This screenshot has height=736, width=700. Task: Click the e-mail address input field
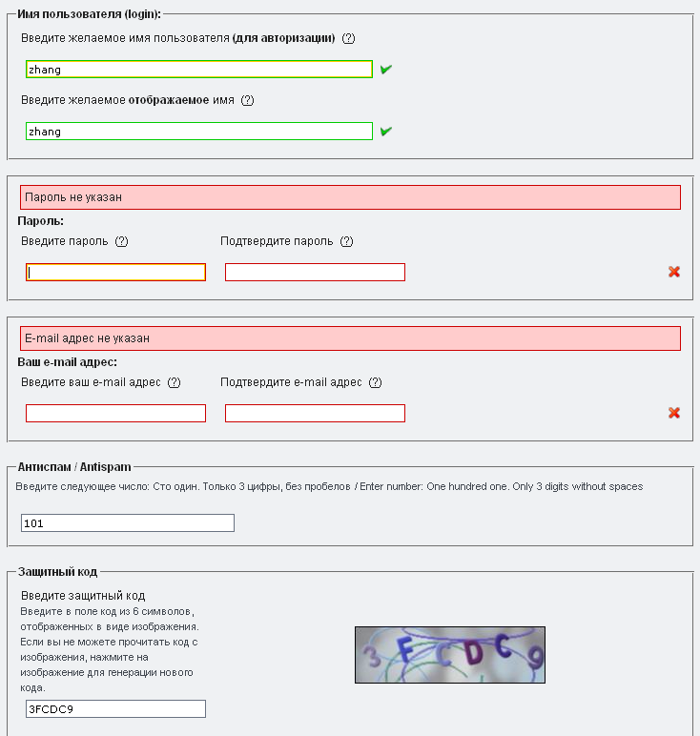coord(115,414)
